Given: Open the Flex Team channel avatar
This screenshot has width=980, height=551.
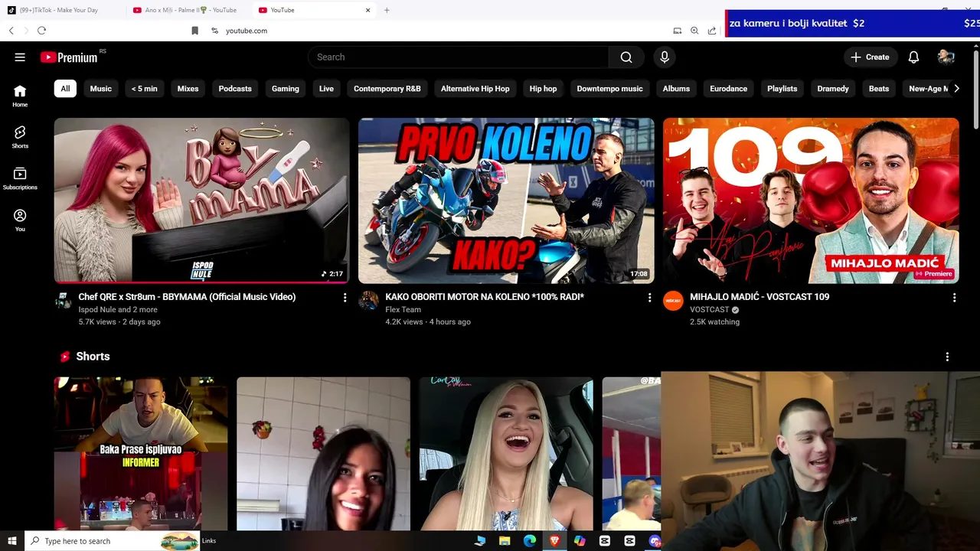Looking at the screenshot, I should point(368,300).
